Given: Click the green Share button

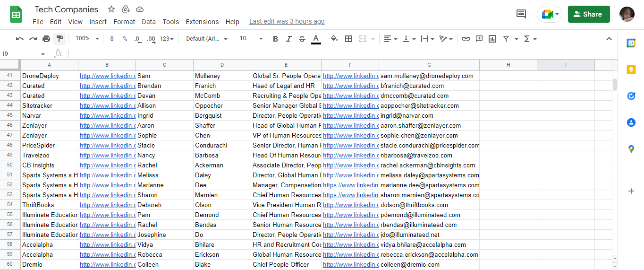Looking at the screenshot, I should pyautogui.click(x=589, y=14).
